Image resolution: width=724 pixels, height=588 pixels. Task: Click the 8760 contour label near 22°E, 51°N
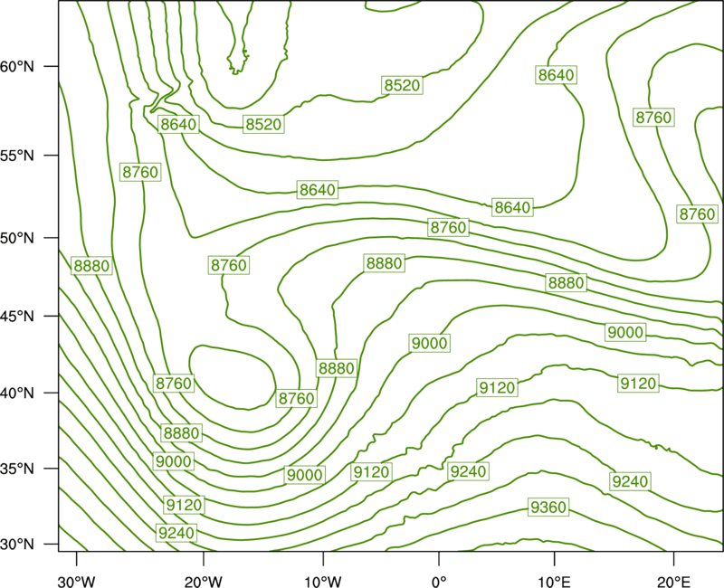point(697,214)
